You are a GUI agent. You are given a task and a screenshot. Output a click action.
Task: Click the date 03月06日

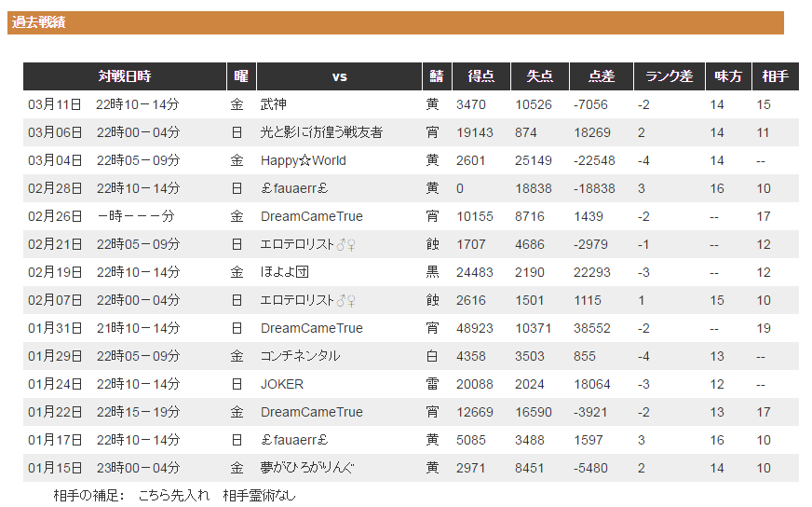click(x=55, y=132)
